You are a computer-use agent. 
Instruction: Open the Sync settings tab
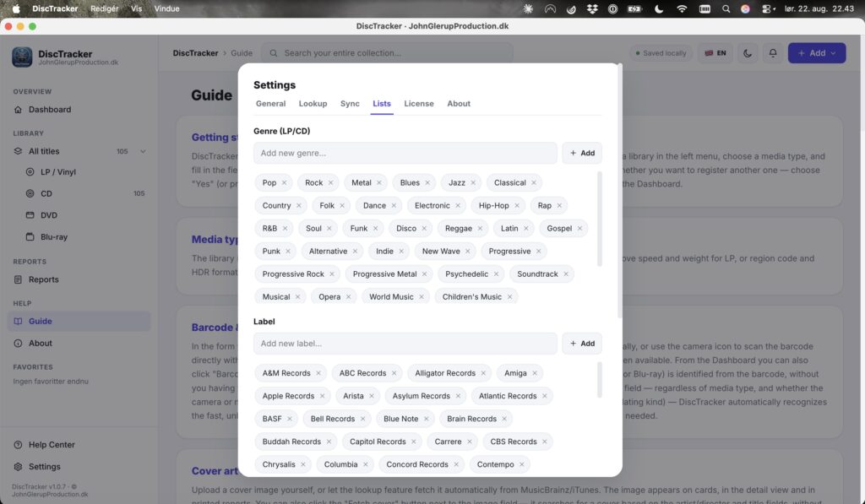click(x=350, y=104)
